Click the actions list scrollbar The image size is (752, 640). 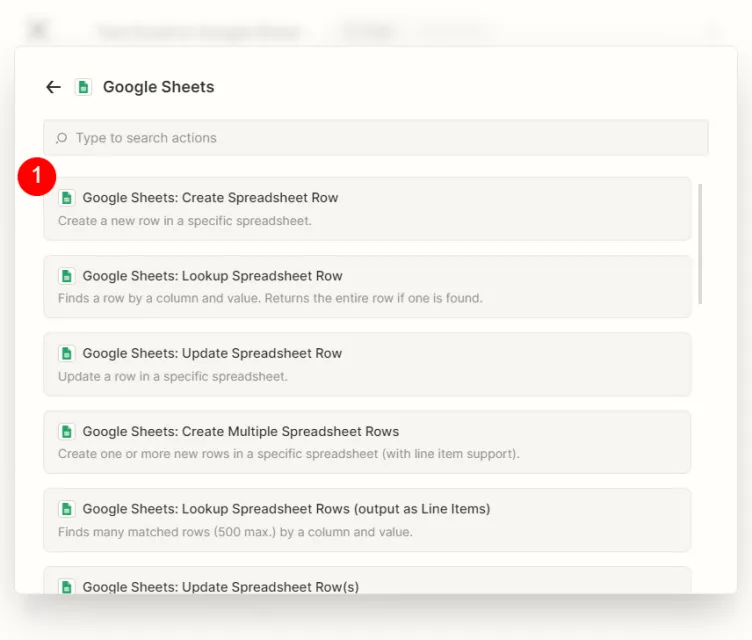point(700,244)
